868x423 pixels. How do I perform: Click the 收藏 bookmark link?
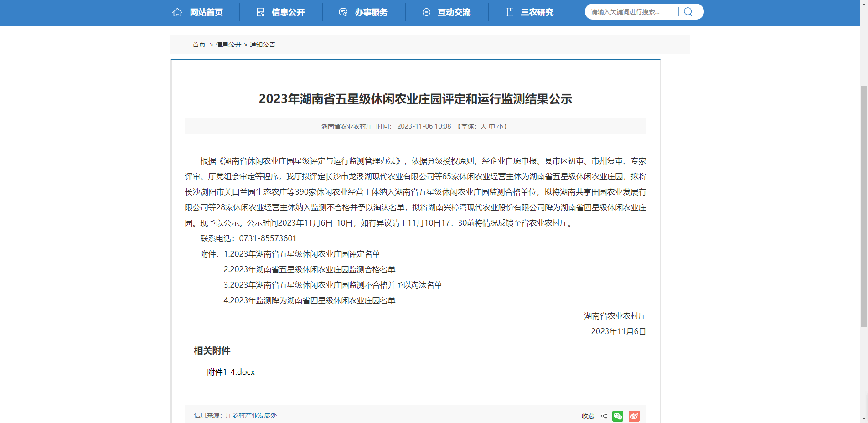click(x=588, y=416)
